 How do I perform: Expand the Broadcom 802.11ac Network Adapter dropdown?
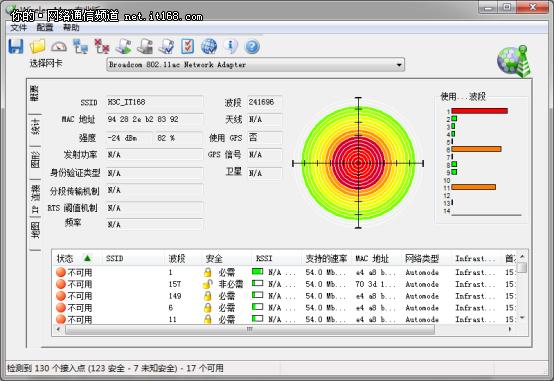[x=399, y=65]
